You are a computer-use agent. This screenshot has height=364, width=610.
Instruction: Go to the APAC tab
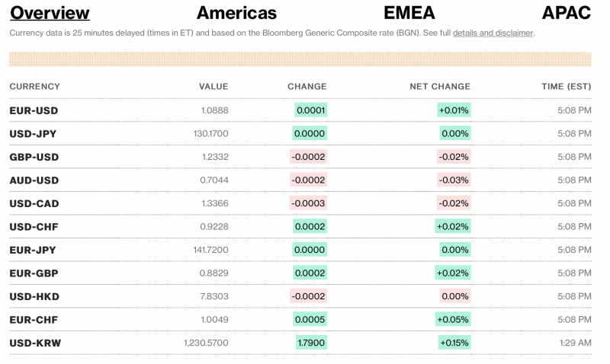tap(566, 13)
